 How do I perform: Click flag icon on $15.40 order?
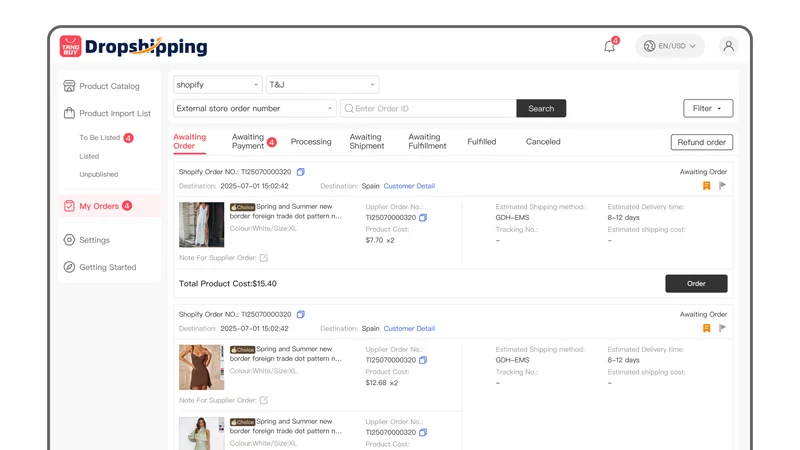click(722, 186)
